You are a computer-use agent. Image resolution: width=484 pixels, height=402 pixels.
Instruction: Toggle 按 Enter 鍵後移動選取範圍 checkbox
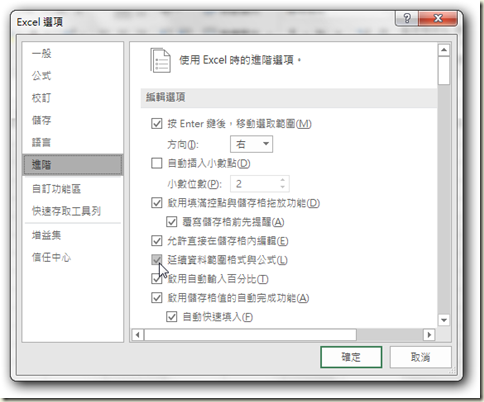pos(157,124)
